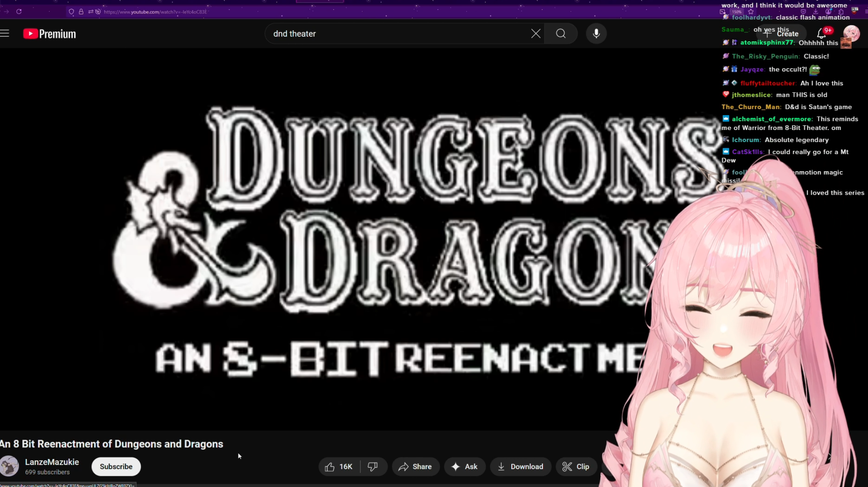Image resolution: width=868 pixels, height=487 pixels.
Task: Click the site lock security icon
Action: click(x=81, y=12)
